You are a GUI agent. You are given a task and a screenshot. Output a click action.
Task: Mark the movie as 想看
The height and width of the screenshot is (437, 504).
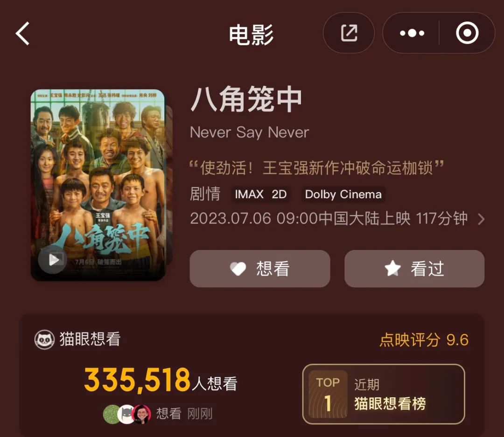tap(260, 269)
